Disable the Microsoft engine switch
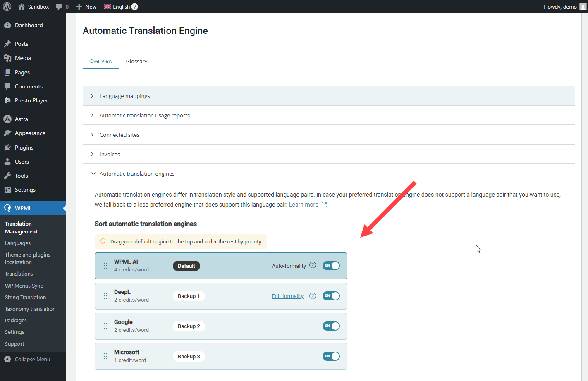 [331, 356]
